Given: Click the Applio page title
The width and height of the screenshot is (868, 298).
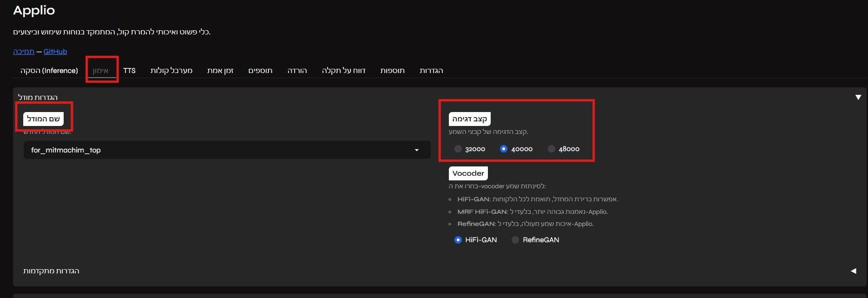Looking at the screenshot, I should click(34, 10).
